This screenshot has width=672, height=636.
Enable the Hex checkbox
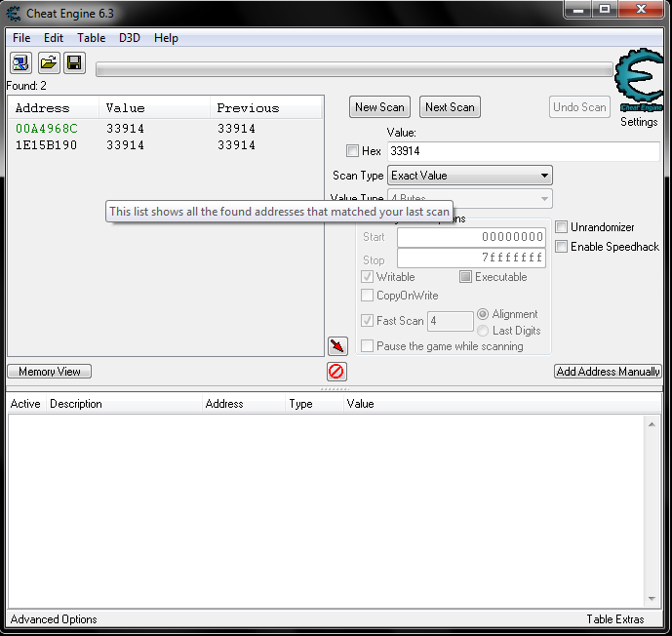click(x=353, y=151)
